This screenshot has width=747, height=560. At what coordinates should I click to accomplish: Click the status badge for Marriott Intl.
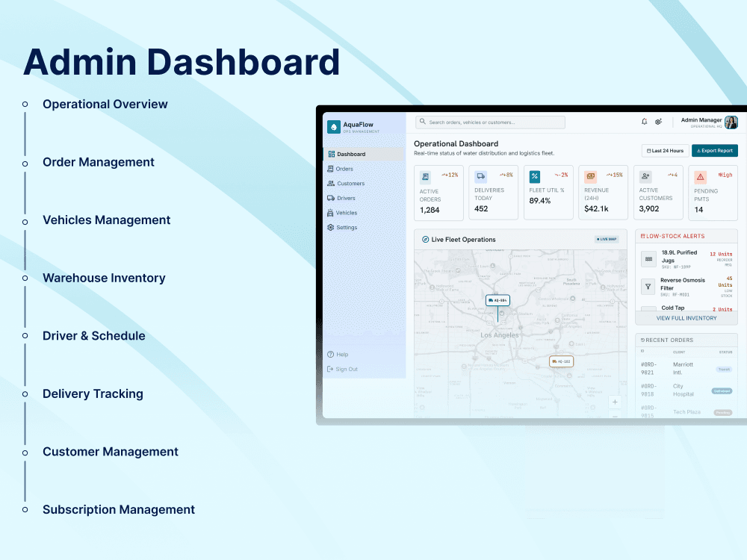(724, 370)
